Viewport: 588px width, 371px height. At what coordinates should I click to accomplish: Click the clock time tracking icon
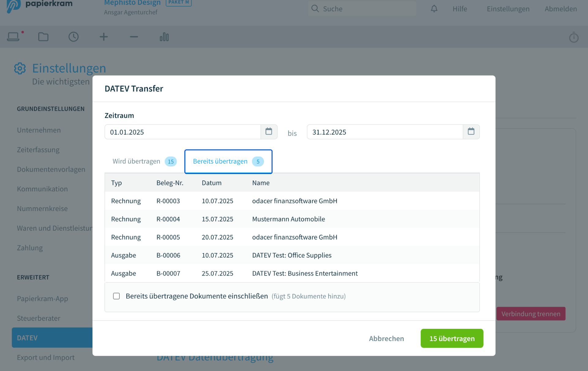[73, 37]
